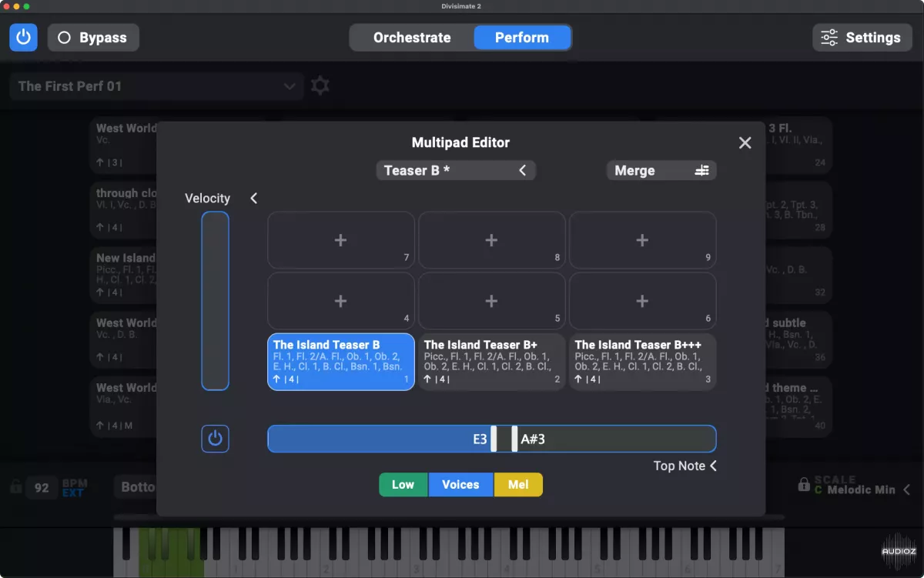Select The Island Teaser B+ pad
Viewport: 924px width, 578px height.
click(x=491, y=362)
